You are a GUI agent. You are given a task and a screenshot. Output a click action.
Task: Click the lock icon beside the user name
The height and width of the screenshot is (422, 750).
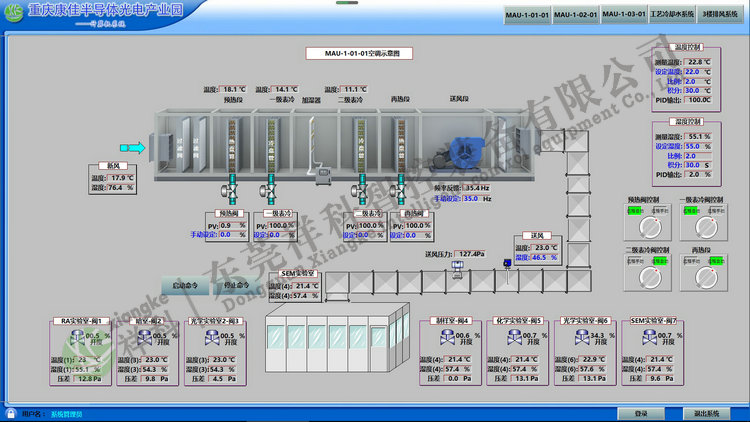9,412
